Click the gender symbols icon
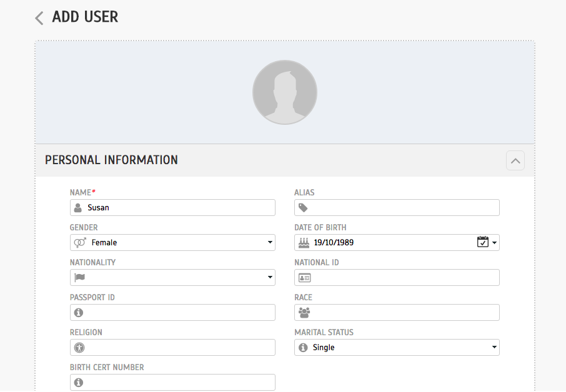Image resolution: width=566 pixels, height=392 pixels. [x=80, y=242]
